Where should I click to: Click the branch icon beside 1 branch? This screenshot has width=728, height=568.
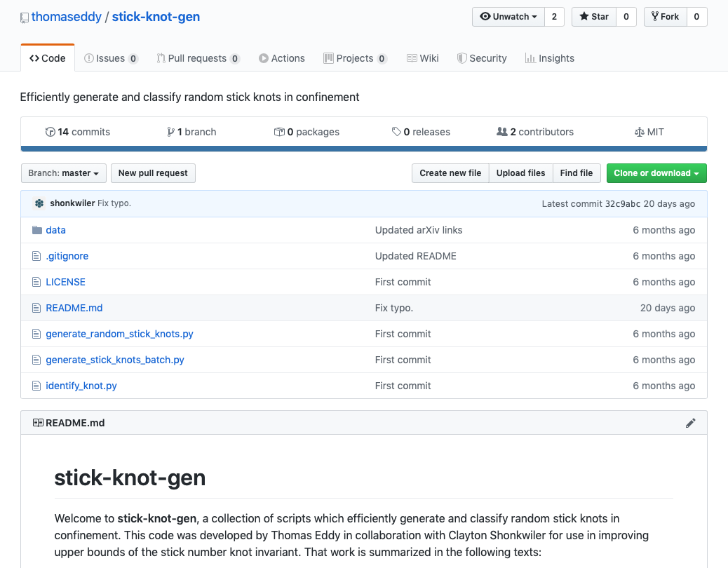tap(171, 132)
